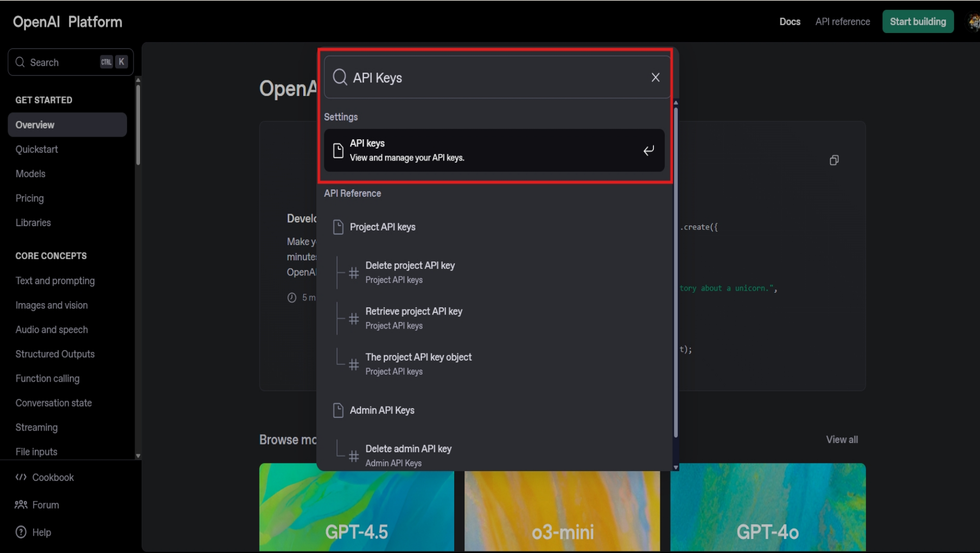This screenshot has width=980, height=553.
Task: Open the Admin API Keys reference result
Action: tap(494, 410)
